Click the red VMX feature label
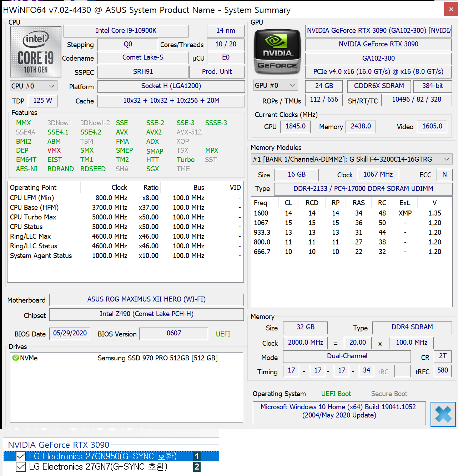This screenshot has width=458, height=476. coord(54,151)
